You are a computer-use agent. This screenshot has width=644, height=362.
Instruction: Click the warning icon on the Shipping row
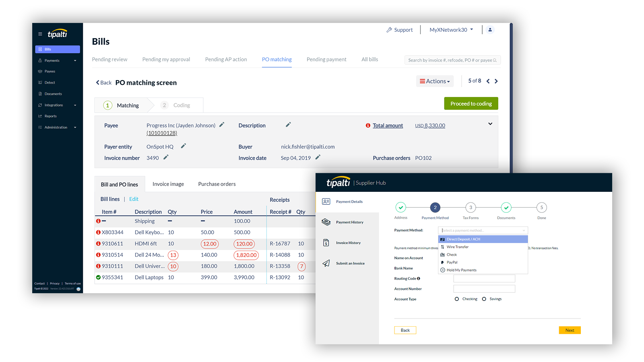point(98,221)
